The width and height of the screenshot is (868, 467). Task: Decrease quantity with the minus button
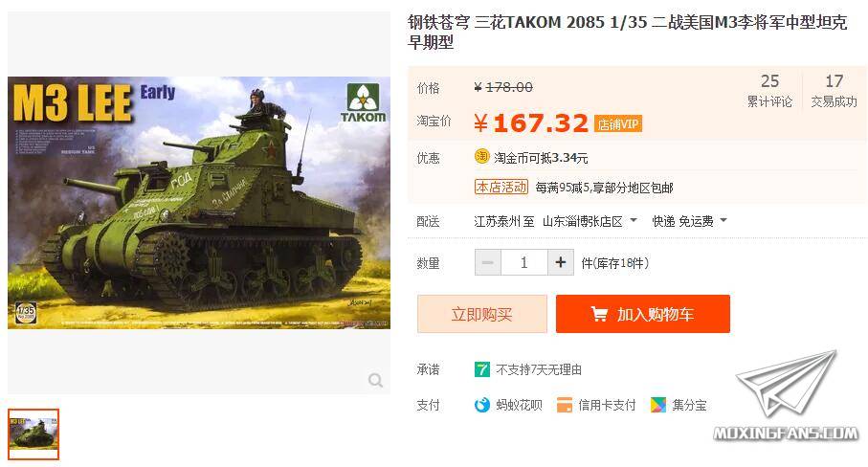(x=488, y=262)
